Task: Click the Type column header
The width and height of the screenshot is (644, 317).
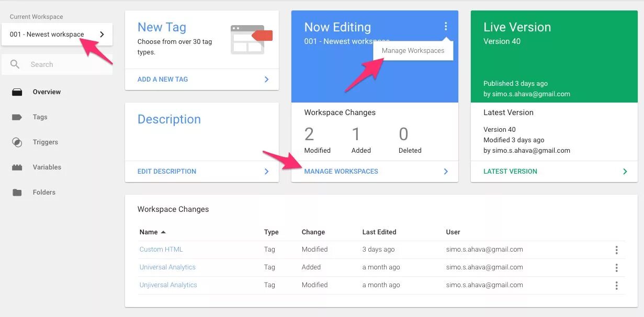Action: coord(271,232)
